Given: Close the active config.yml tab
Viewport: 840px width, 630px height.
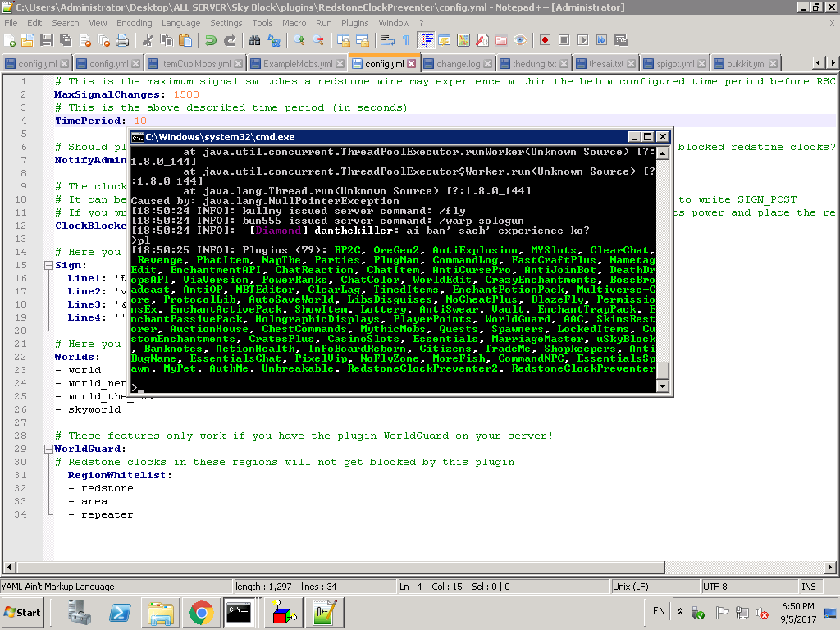Looking at the screenshot, I should coord(412,64).
